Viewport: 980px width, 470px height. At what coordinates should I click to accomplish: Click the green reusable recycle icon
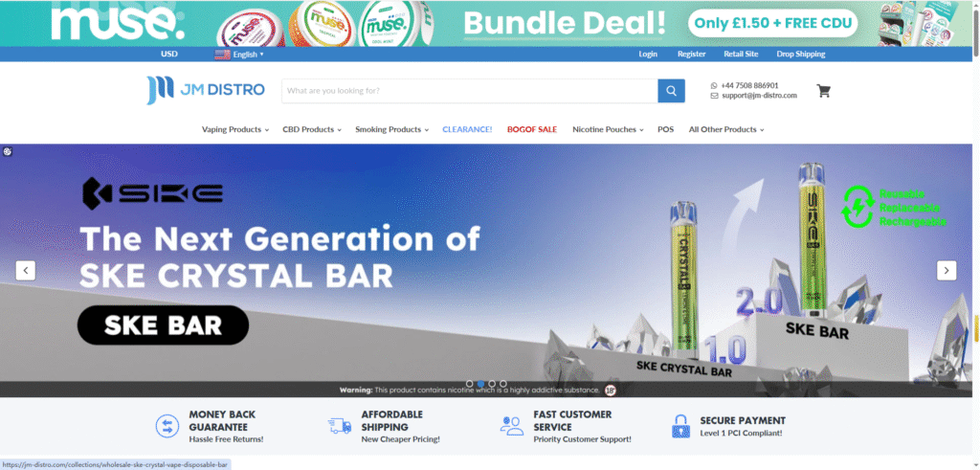point(857,207)
